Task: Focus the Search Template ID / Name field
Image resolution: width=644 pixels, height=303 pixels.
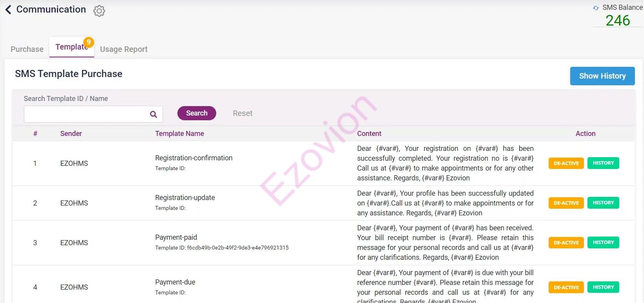Action: (x=86, y=114)
